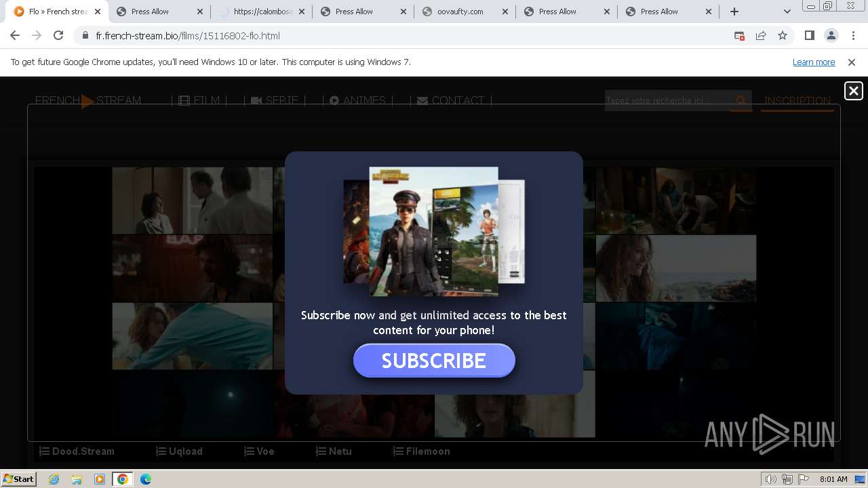Open the SERIE menu item
The width and height of the screenshot is (868, 488).
pos(275,100)
